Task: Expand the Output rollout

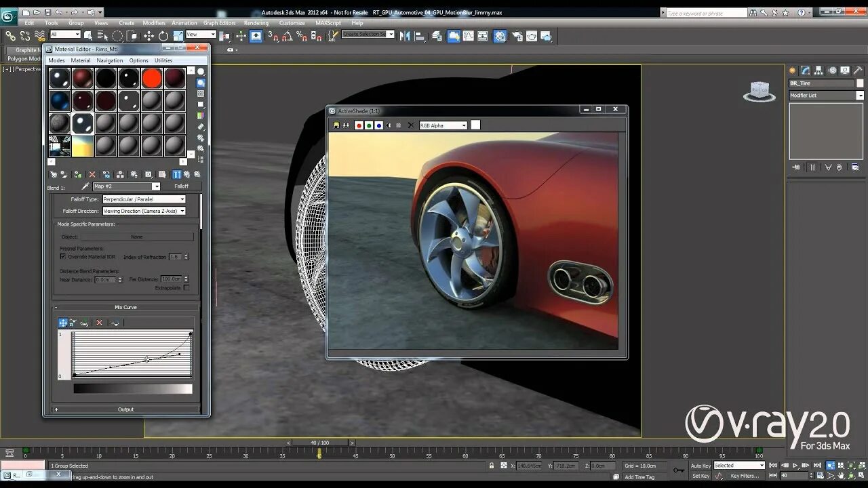Action: pyautogui.click(x=125, y=409)
